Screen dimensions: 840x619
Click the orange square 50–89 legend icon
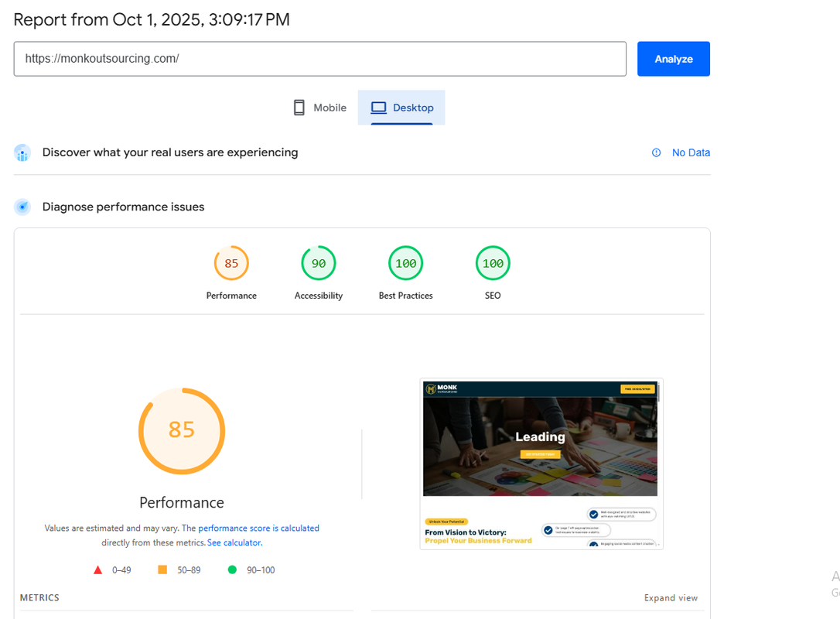click(x=162, y=570)
